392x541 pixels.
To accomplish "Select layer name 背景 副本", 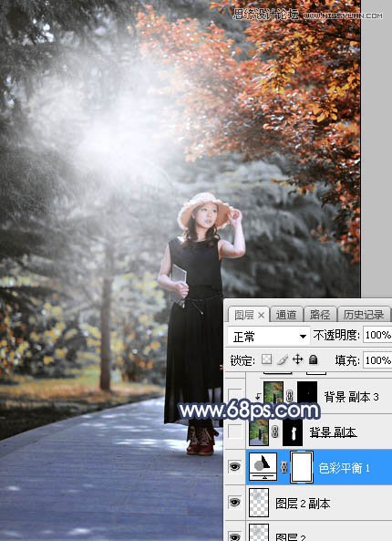I will [333, 432].
